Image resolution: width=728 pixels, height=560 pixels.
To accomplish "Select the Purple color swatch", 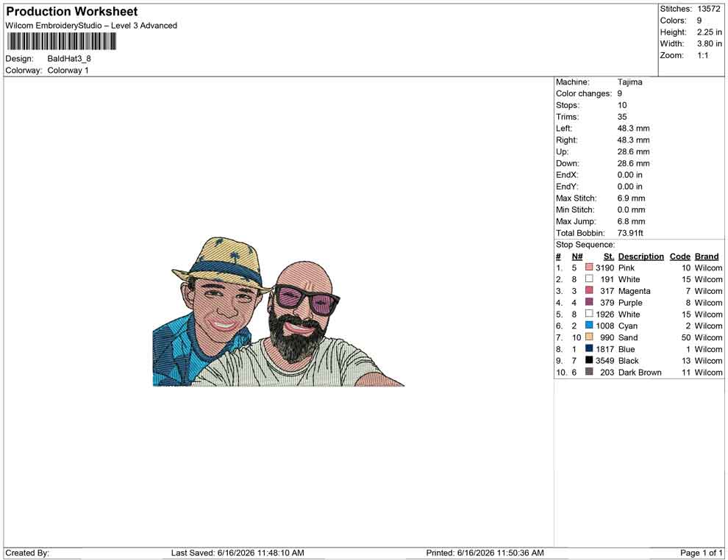I will pos(589,302).
